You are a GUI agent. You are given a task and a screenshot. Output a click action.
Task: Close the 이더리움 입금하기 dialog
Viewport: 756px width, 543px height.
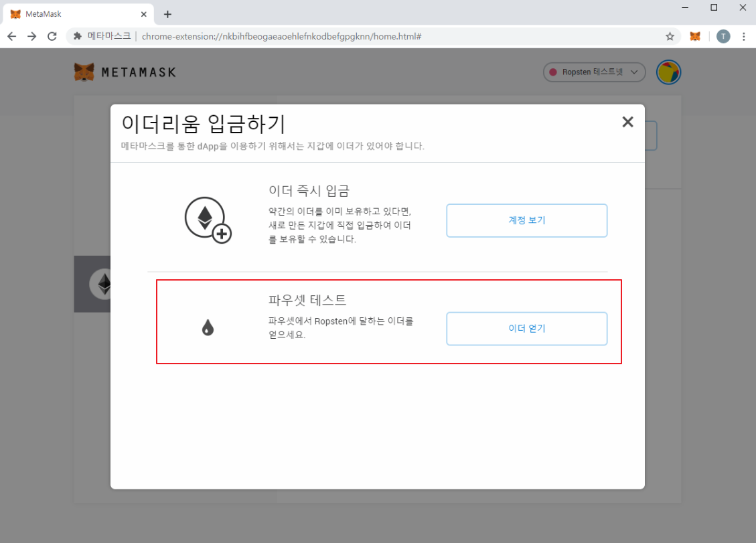(627, 122)
